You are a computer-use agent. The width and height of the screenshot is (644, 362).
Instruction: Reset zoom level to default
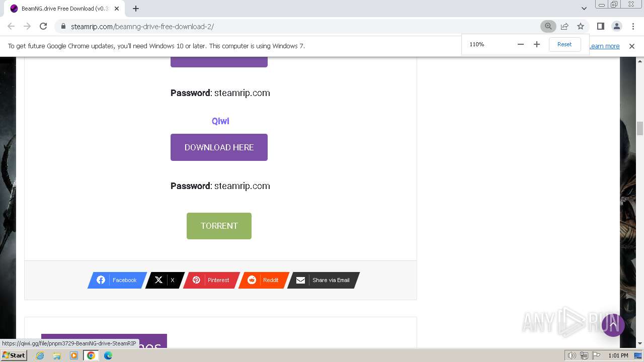click(565, 44)
